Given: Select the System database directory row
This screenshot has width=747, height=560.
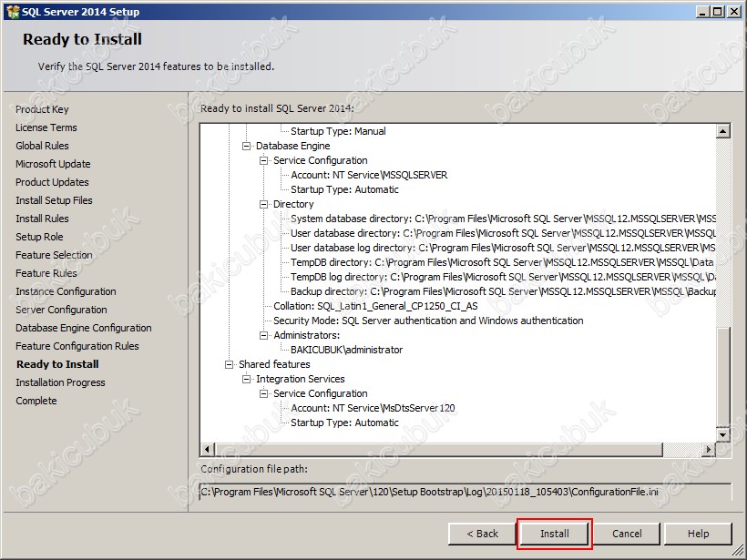Looking at the screenshot, I should coord(503,219).
